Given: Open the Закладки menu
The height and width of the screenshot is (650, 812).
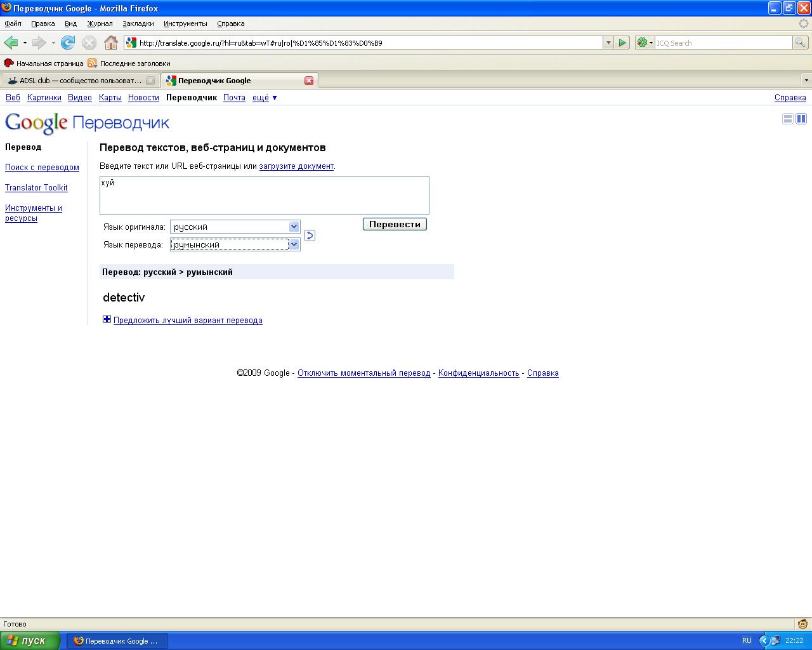Looking at the screenshot, I should 138,23.
